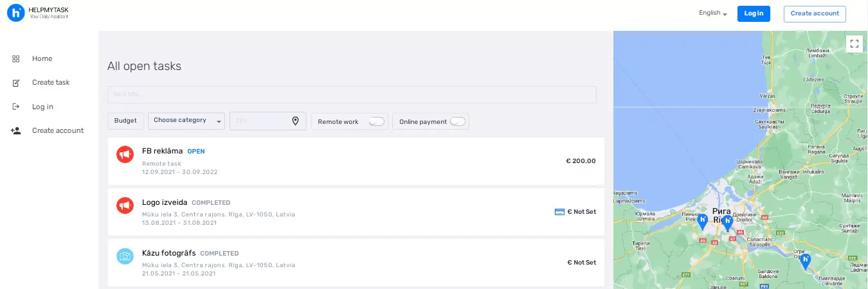
Task: Enable the Remote work toggle
Action: tap(375, 121)
